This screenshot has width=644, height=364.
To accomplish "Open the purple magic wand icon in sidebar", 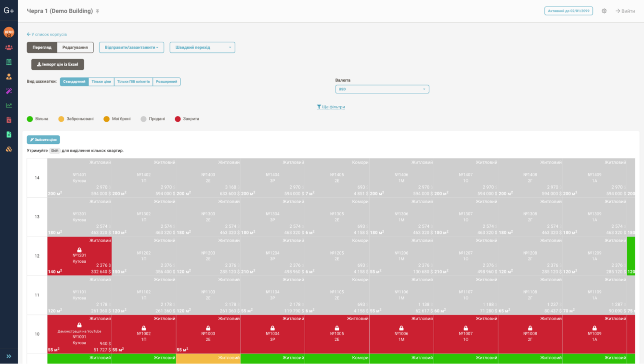I will point(9,91).
